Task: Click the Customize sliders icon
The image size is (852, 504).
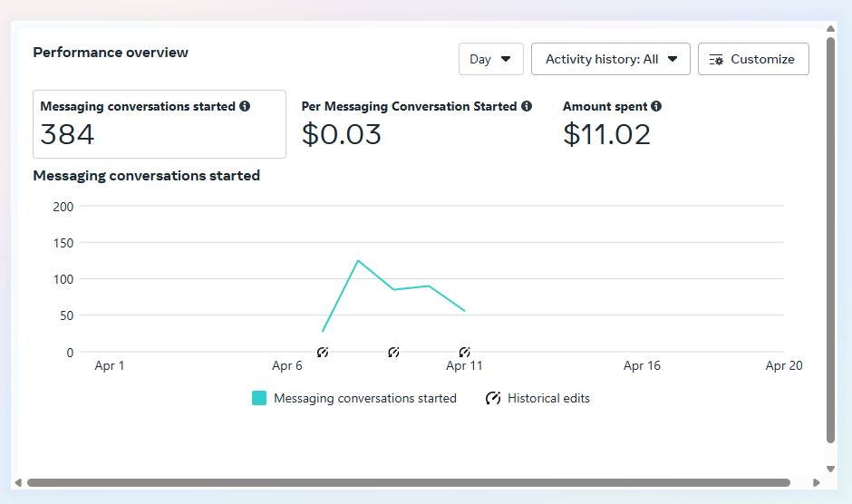Action: pos(716,60)
